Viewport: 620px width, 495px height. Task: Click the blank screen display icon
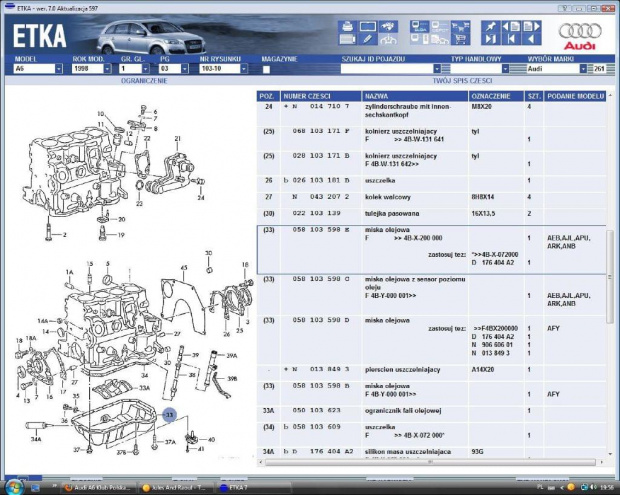(x=367, y=26)
